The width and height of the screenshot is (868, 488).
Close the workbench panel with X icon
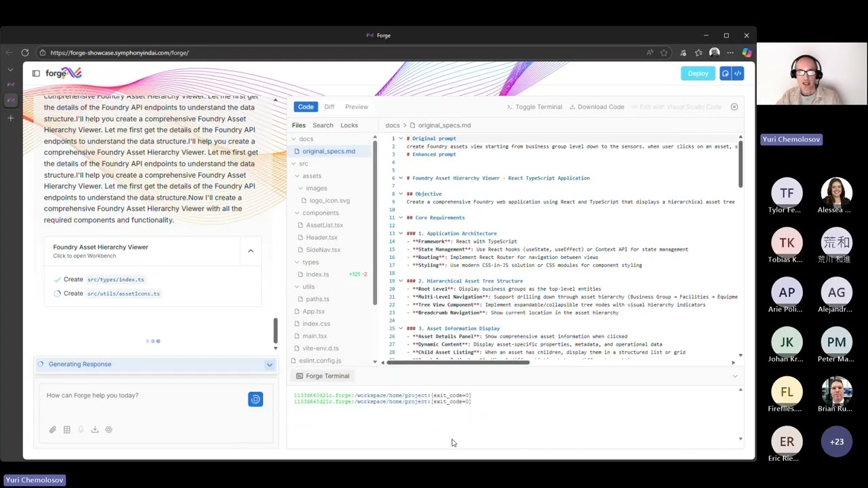[734, 106]
